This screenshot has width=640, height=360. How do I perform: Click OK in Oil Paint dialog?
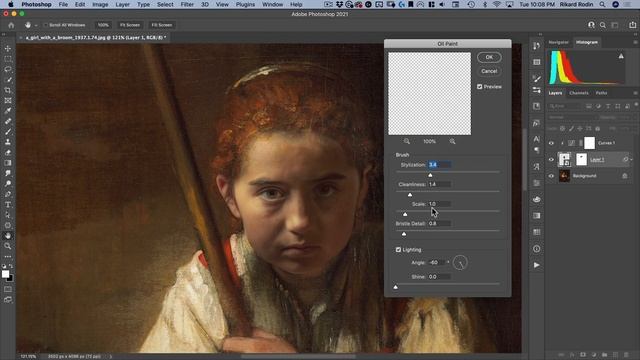click(489, 57)
